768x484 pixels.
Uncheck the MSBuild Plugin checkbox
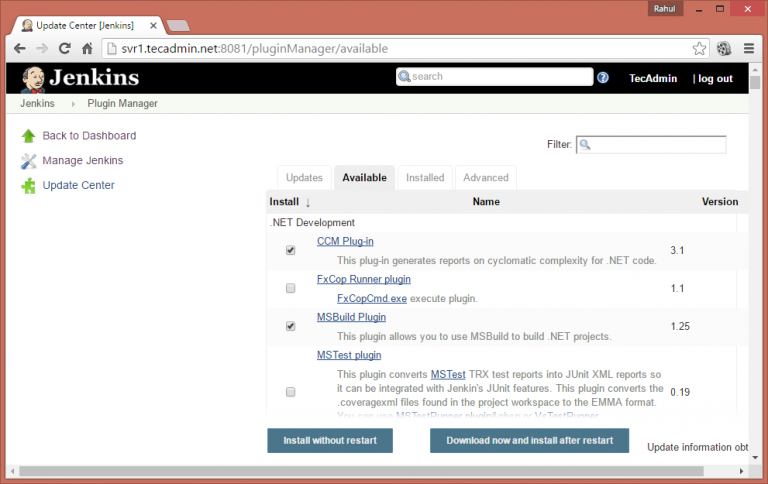291,326
